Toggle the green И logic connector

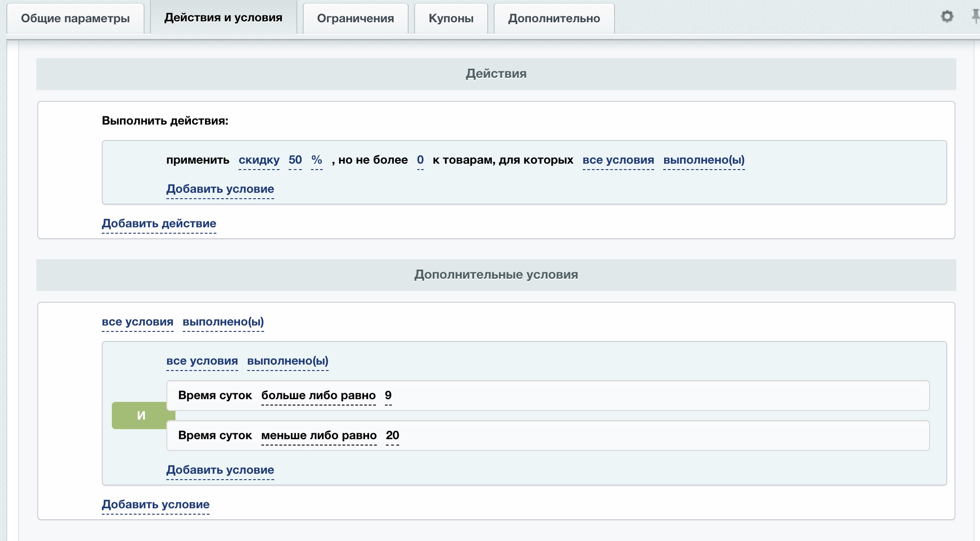point(141,415)
